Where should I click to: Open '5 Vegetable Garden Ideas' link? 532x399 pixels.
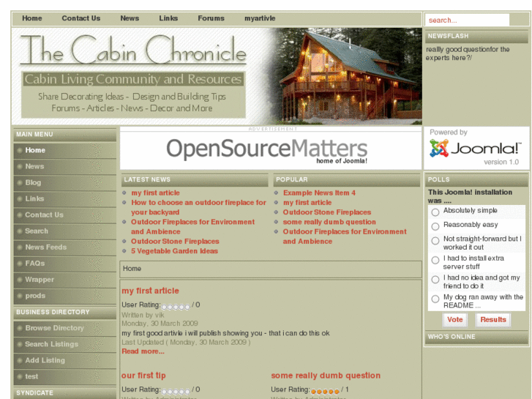tap(174, 251)
